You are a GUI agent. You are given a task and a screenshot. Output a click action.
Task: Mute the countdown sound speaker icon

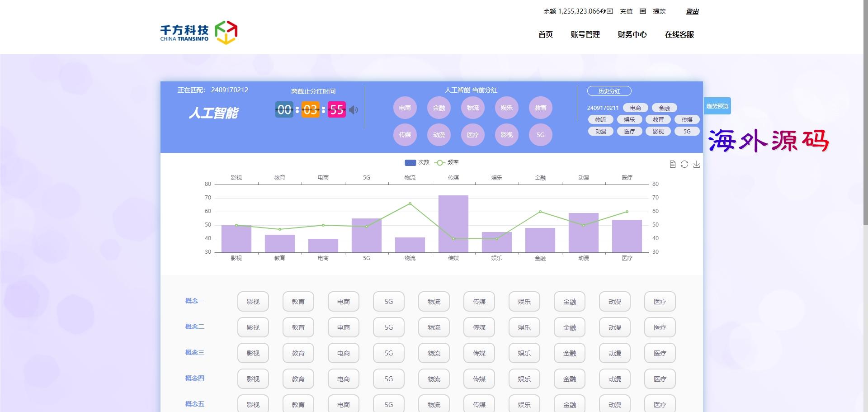click(354, 110)
